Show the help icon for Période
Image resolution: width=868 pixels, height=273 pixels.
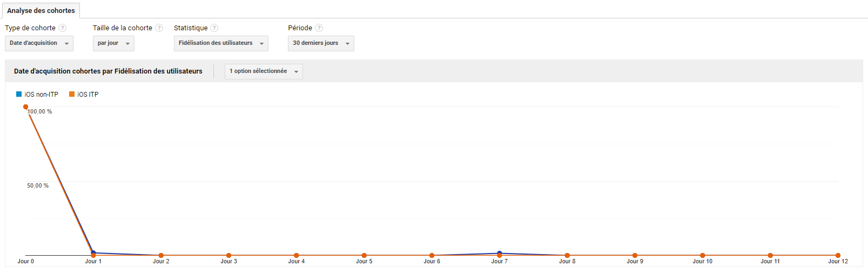(x=319, y=28)
